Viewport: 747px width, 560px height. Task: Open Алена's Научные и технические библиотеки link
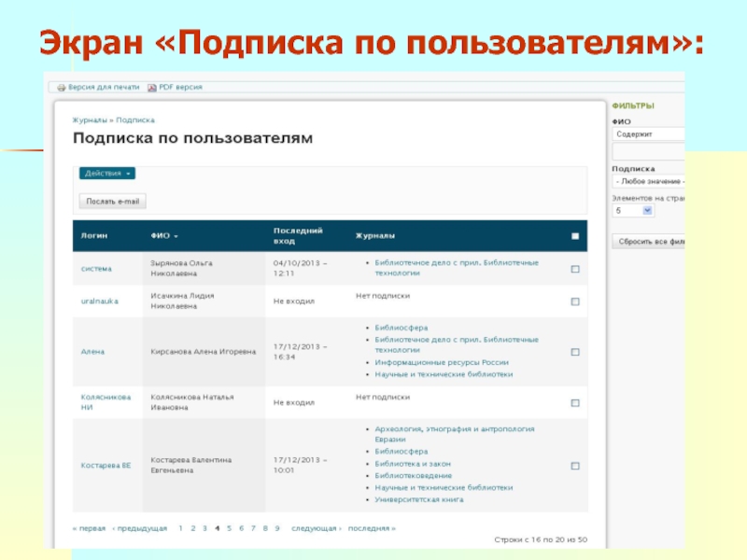pos(444,374)
